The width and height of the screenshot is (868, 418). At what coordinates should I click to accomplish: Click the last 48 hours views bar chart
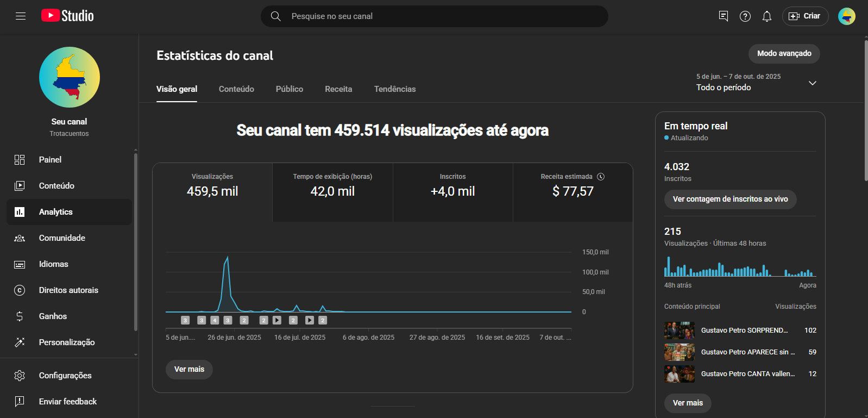pos(740,266)
